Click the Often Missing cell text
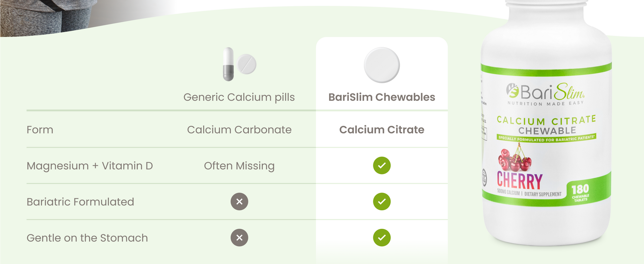 [x=239, y=166]
